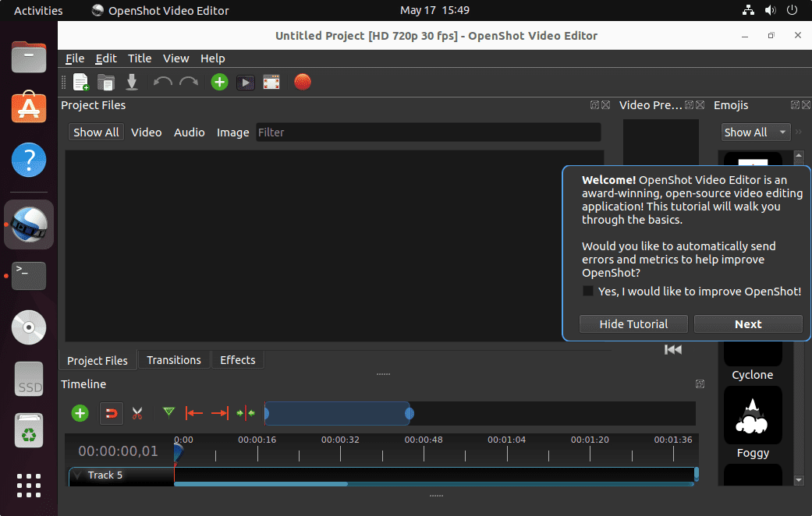812x516 pixels.
Task: Undo the last action
Action: point(162,82)
